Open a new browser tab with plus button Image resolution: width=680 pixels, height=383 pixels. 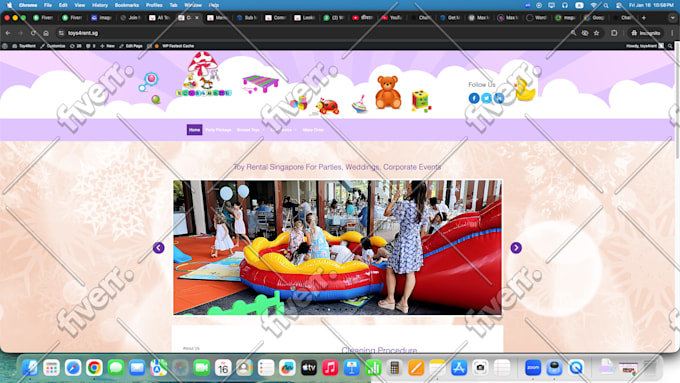click(x=644, y=18)
